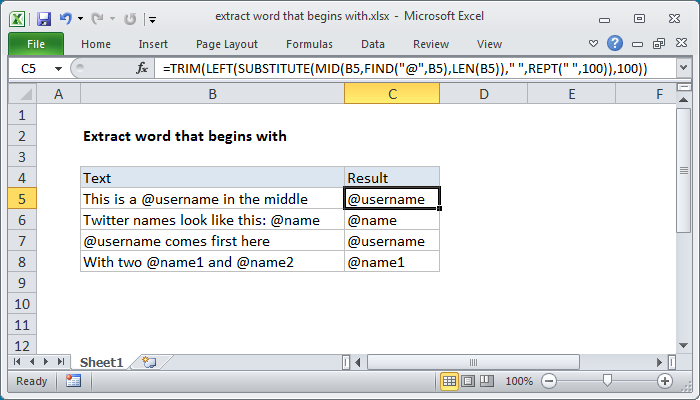This screenshot has width=700, height=400.
Task: Switch to Normal view layout
Action: click(450, 381)
